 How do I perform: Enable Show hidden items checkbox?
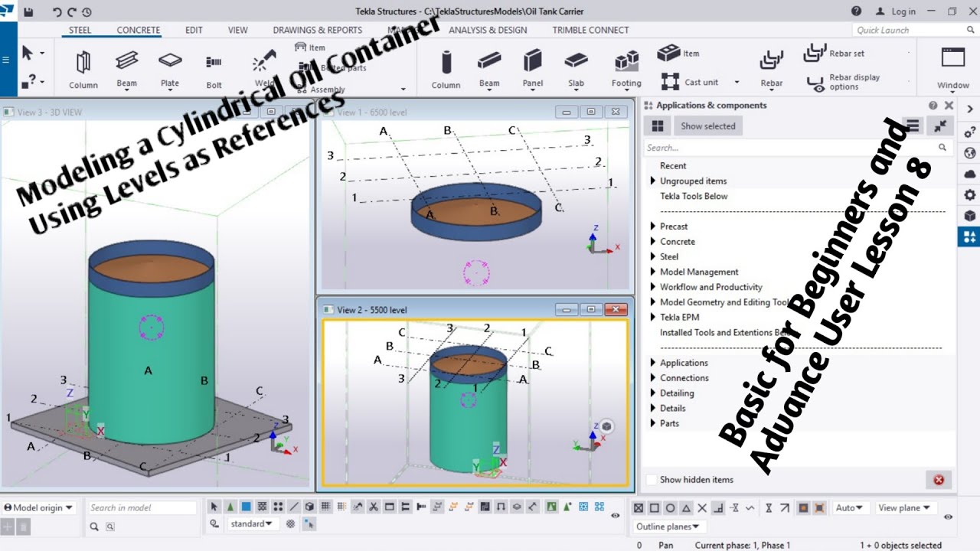[x=652, y=480]
